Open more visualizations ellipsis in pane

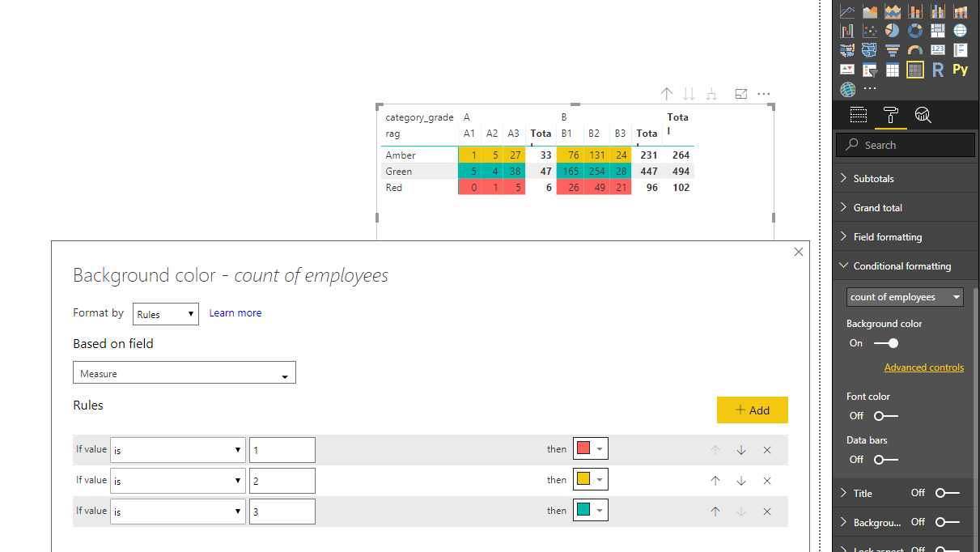[870, 89]
